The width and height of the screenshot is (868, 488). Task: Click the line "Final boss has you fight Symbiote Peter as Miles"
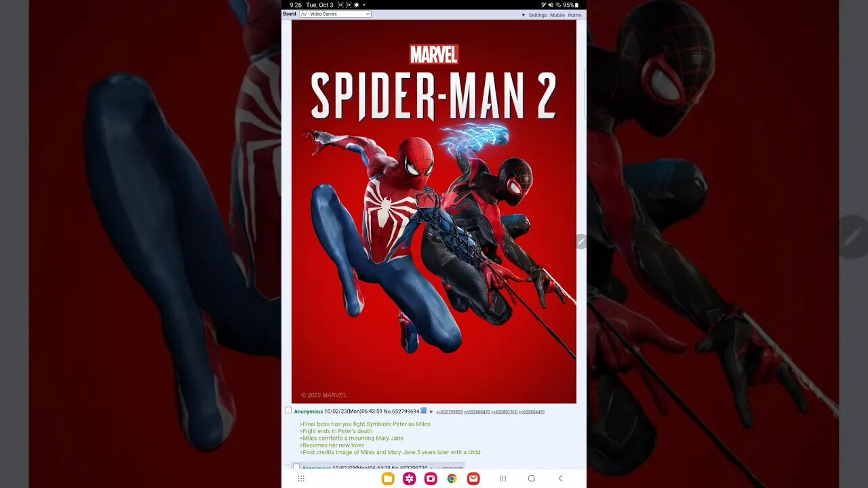coord(365,424)
